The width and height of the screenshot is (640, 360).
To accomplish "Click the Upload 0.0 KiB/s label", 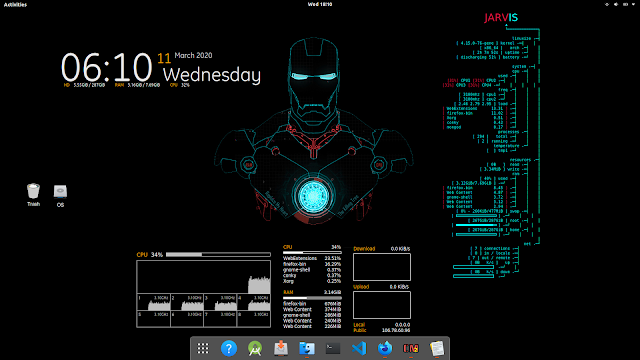I will [382, 287].
